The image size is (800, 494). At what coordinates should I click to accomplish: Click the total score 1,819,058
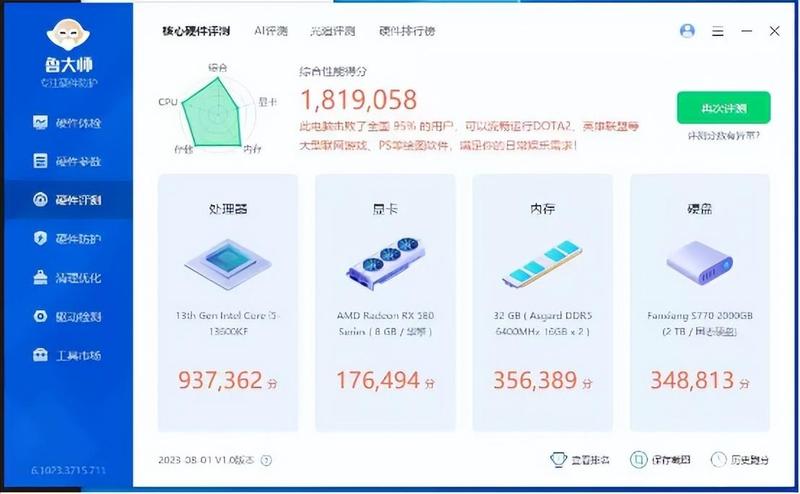click(x=359, y=100)
